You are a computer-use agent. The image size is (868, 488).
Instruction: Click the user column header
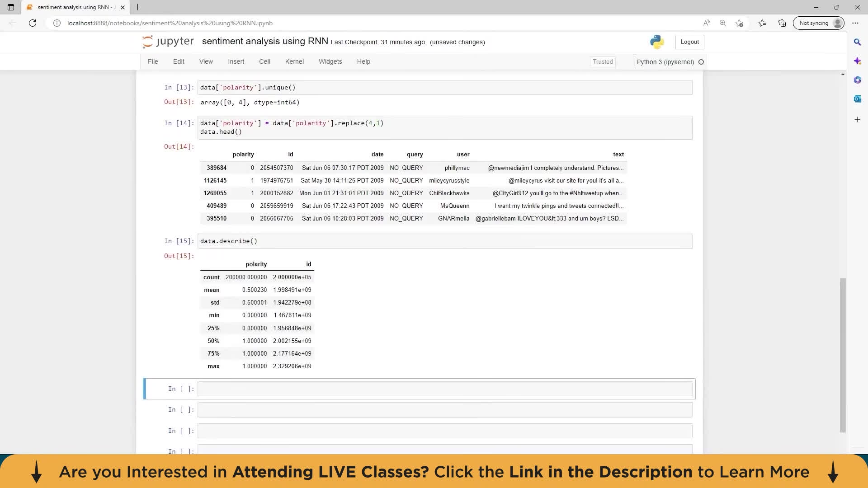(463, 155)
